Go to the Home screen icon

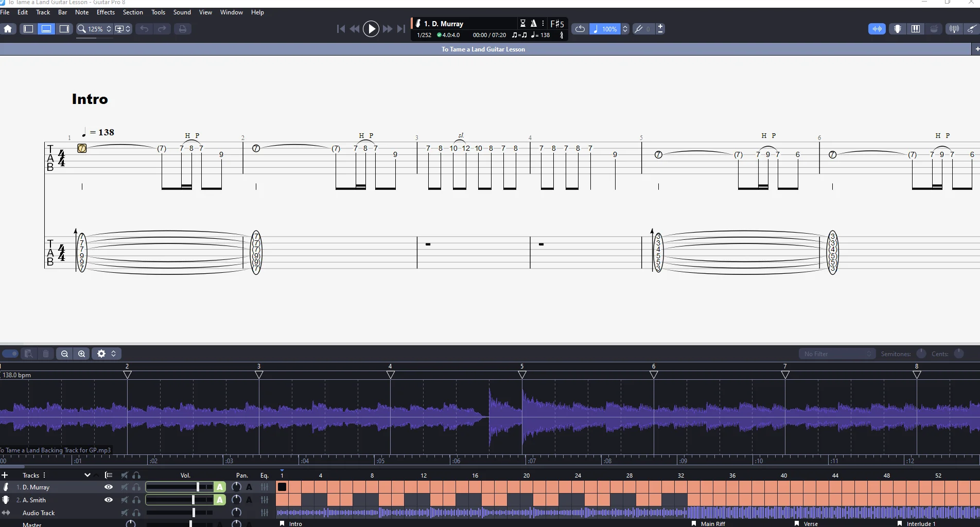(x=8, y=29)
